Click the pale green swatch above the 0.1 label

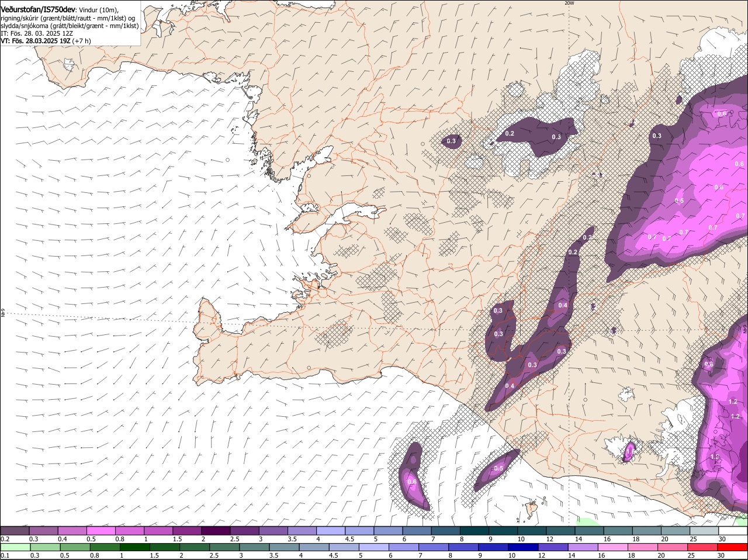point(15,547)
